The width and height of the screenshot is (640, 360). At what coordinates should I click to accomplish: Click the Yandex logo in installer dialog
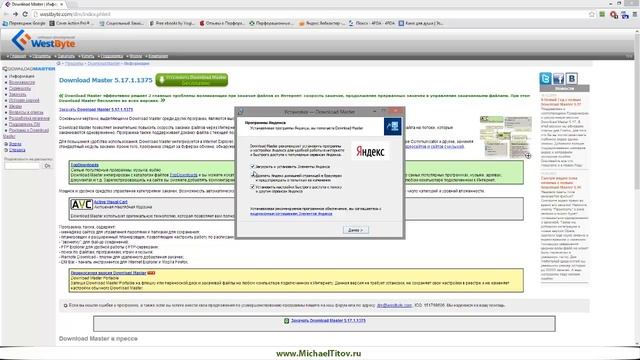click(370, 151)
